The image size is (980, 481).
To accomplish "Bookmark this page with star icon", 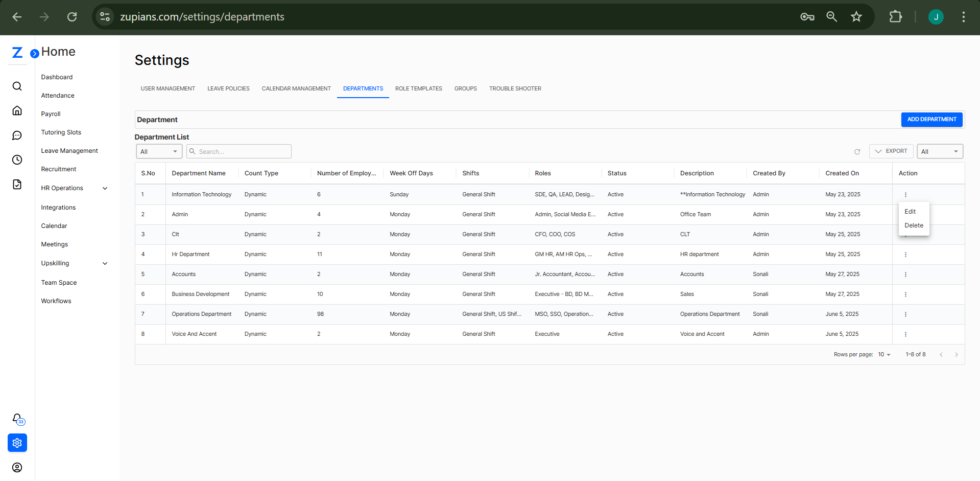I will click(x=856, y=17).
